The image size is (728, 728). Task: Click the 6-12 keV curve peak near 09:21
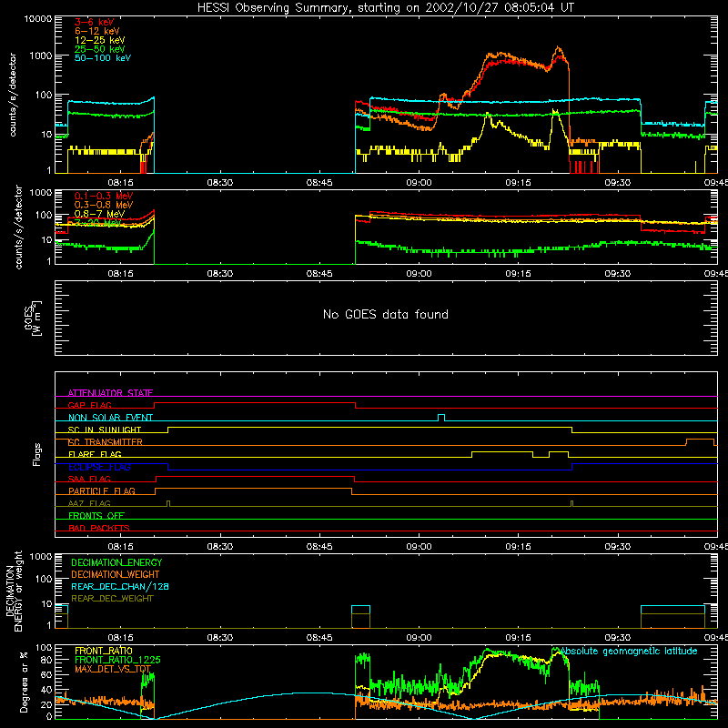559,48
